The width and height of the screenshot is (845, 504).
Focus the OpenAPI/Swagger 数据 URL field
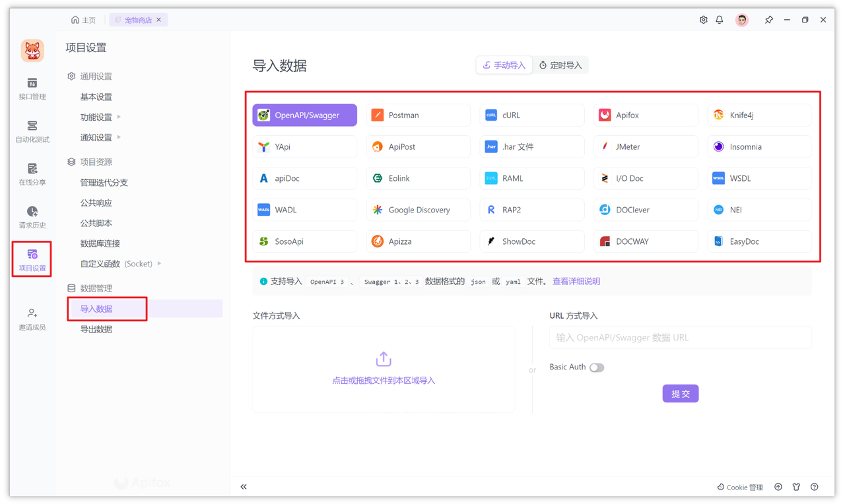click(x=681, y=337)
